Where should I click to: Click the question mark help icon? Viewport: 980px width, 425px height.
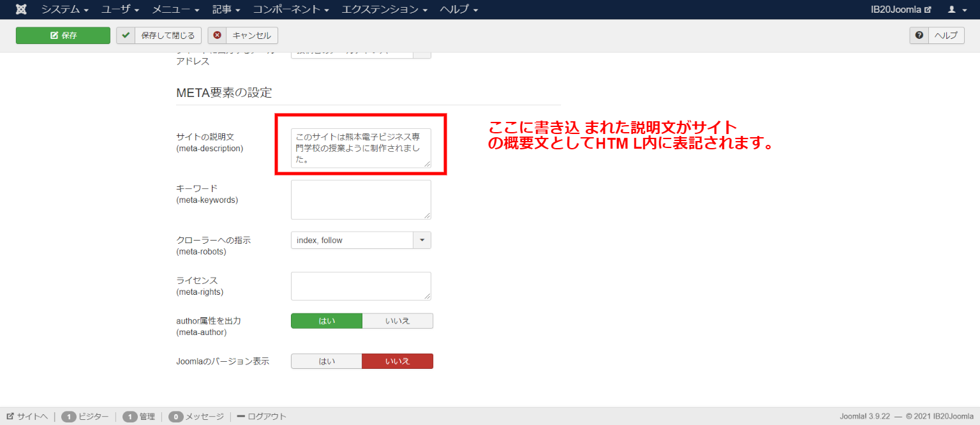point(919,36)
